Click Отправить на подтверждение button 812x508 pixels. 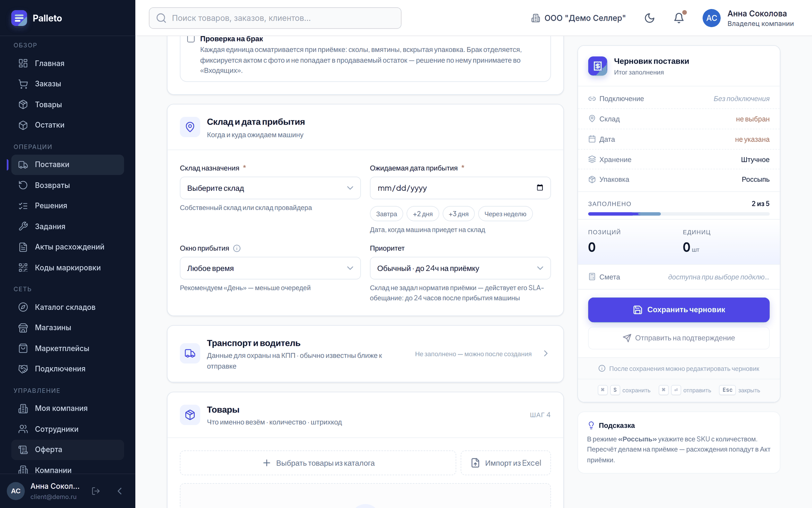click(x=679, y=338)
